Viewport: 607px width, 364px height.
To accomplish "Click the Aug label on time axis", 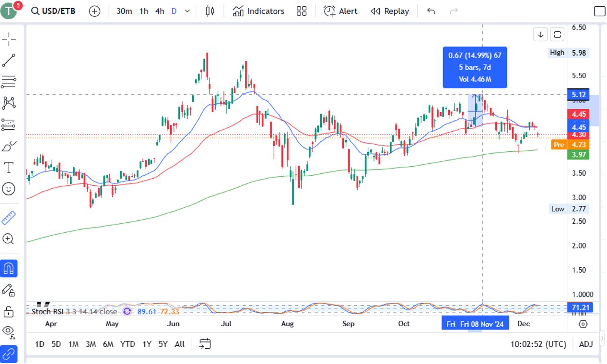I will click(287, 324).
